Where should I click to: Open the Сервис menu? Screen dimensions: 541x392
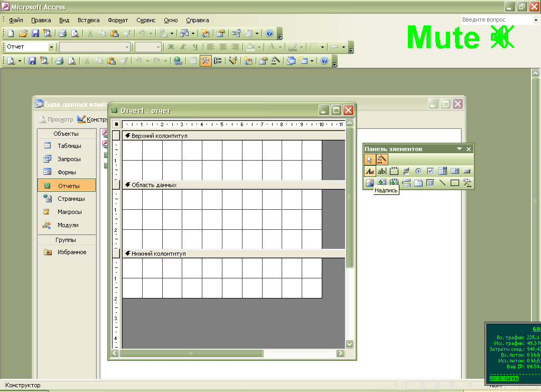pyautogui.click(x=146, y=20)
